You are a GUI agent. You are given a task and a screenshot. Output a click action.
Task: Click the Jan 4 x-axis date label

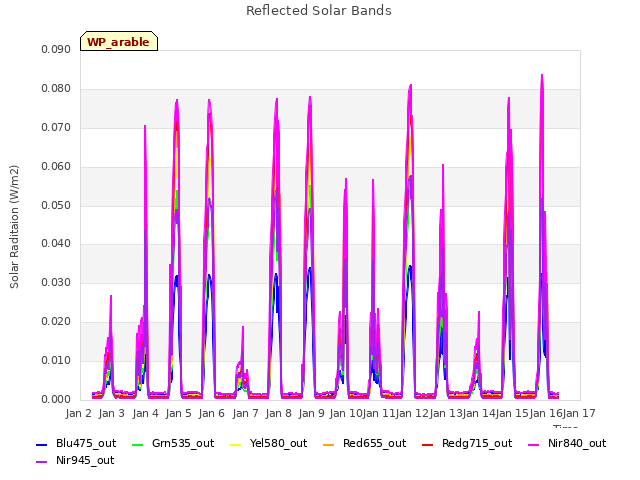pos(145,413)
